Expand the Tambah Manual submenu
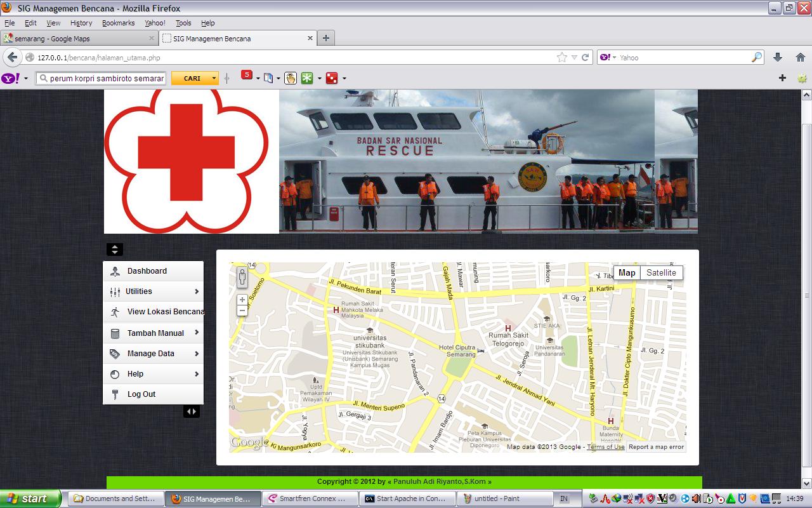Screen dimensions: 812x508 point(197,333)
